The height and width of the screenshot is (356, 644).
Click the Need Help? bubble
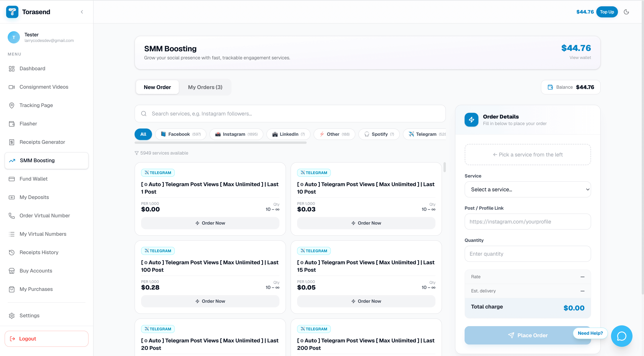[x=590, y=333]
